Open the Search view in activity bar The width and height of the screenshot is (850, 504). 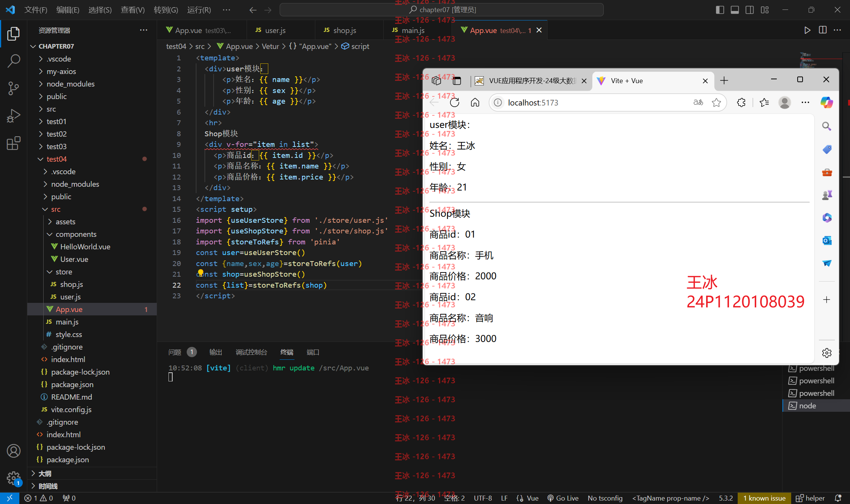click(13, 61)
